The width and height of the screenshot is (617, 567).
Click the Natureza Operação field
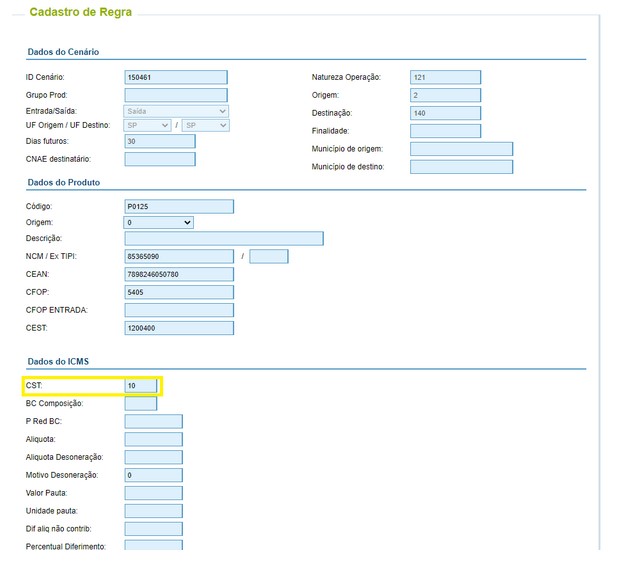point(445,77)
